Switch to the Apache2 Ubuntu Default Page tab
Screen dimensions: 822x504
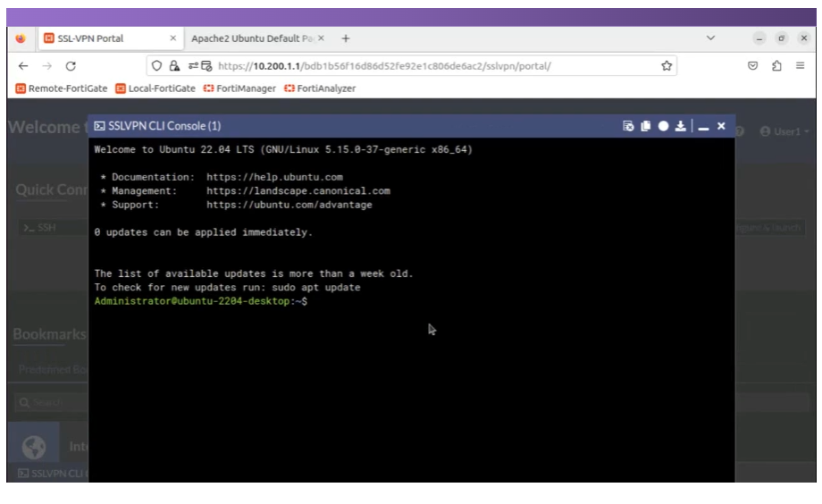[x=258, y=38]
